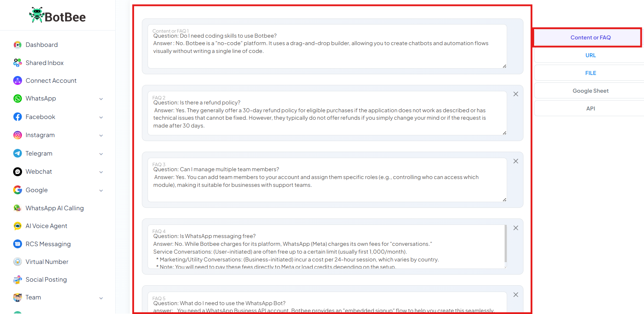Click the WhatsApp AI Calling icon
The height and width of the screenshot is (314, 644).
point(17,208)
